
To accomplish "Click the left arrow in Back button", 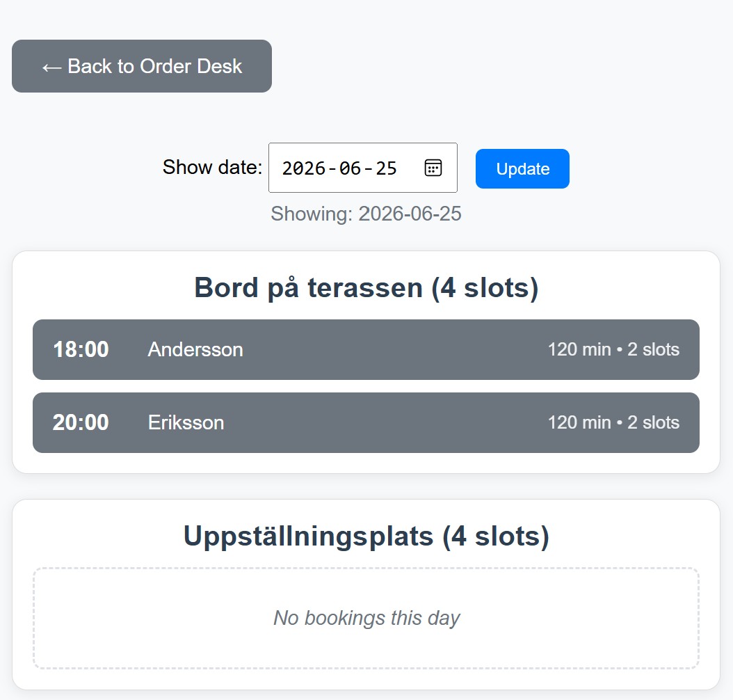I will (51, 67).
